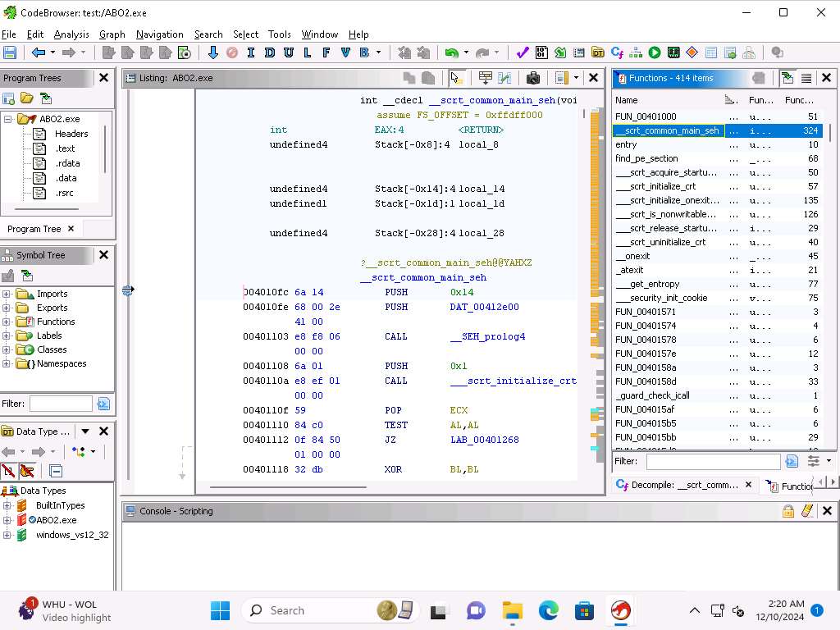Viewport: 840px width, 630px height.
Task: Expand the Imports node in Symbol Tree
Action: tap(7, 294)
